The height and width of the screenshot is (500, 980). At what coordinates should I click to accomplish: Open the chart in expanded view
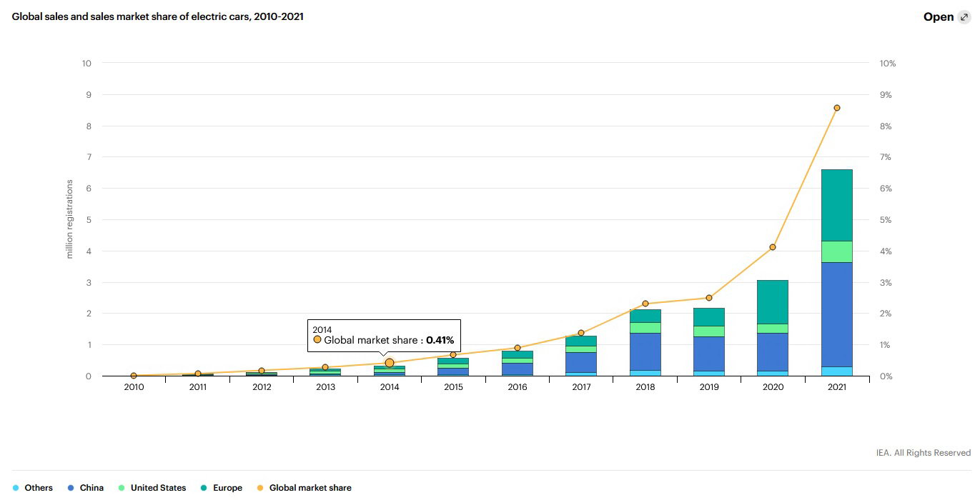[x=939, y=17]
